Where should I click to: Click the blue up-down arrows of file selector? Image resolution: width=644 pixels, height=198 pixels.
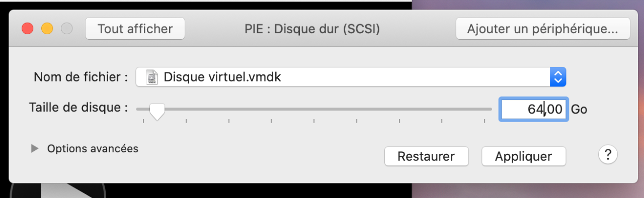point(557,77)
